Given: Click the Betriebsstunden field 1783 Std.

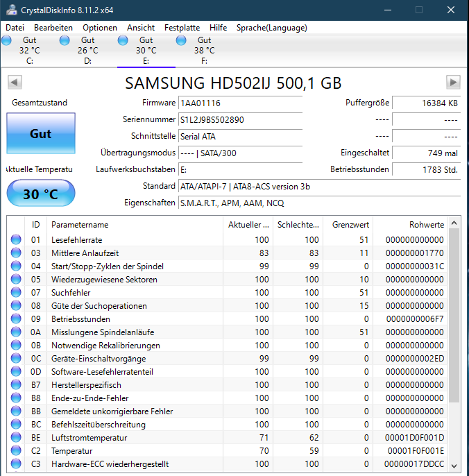Looking at the screenshot, I should coord(426,170).
